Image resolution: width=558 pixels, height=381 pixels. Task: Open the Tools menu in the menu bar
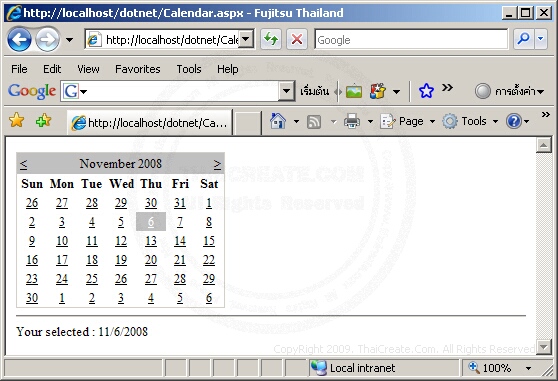[x=189, y=69]
